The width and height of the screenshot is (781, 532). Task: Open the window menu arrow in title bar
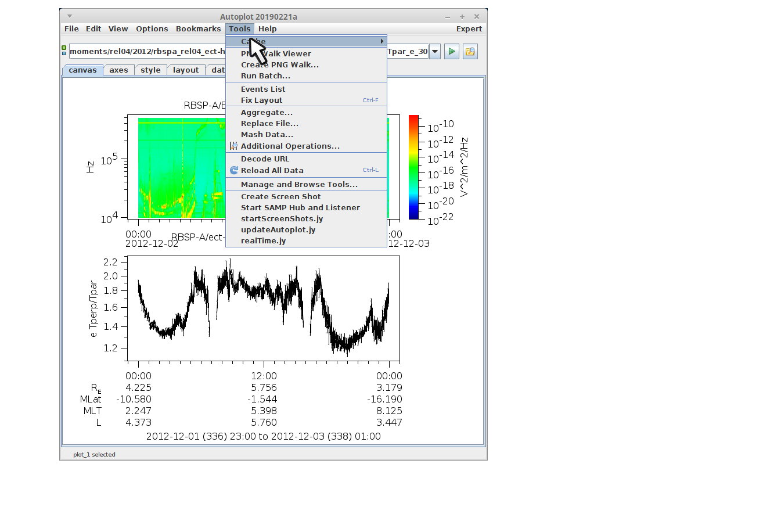pos(70,16)
